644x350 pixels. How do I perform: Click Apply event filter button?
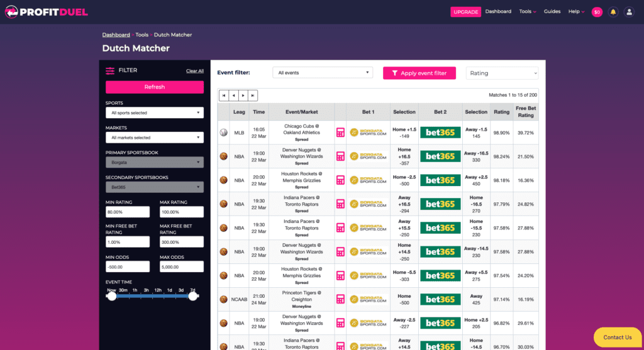(x=419, y=73)
